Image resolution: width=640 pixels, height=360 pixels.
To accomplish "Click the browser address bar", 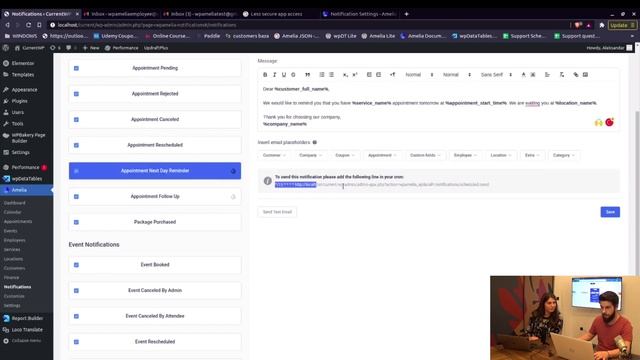I will (306, 25).
